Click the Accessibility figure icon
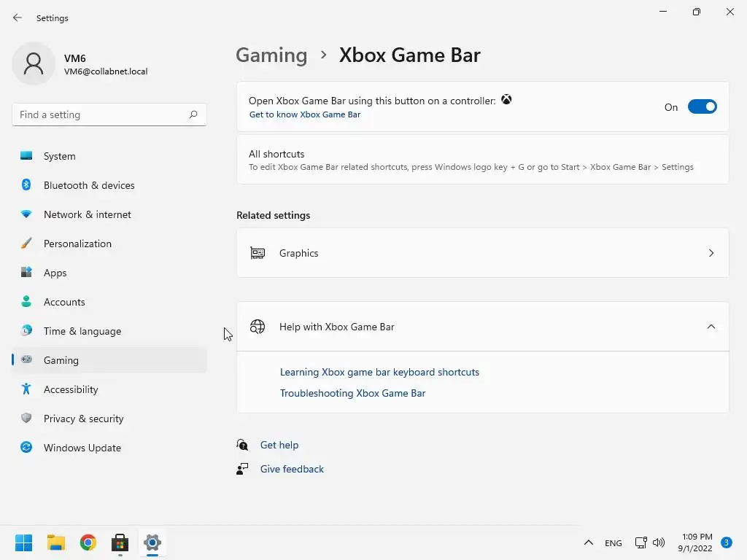Screen dimensions: 747x560 (26, 389)
